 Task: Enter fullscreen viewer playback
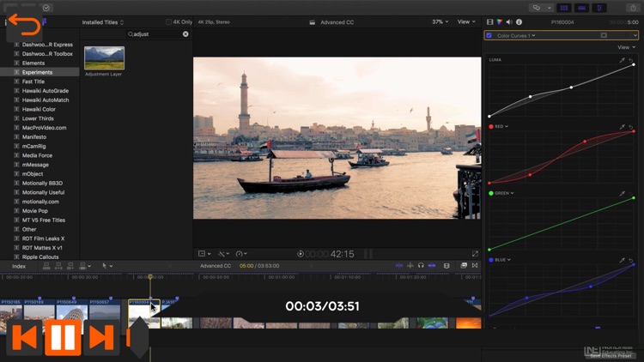pos(475,254)
